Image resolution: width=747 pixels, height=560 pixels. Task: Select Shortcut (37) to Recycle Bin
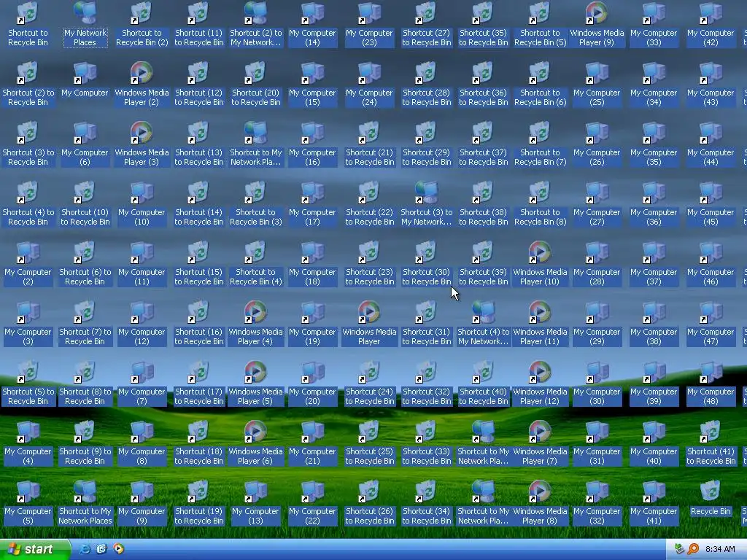click(x=483, y=144)
